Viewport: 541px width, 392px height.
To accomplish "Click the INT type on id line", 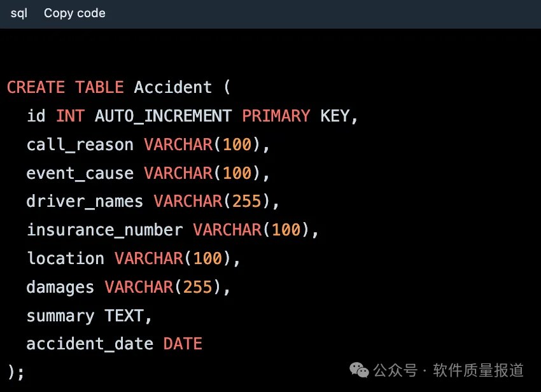I will pos(70,116).
